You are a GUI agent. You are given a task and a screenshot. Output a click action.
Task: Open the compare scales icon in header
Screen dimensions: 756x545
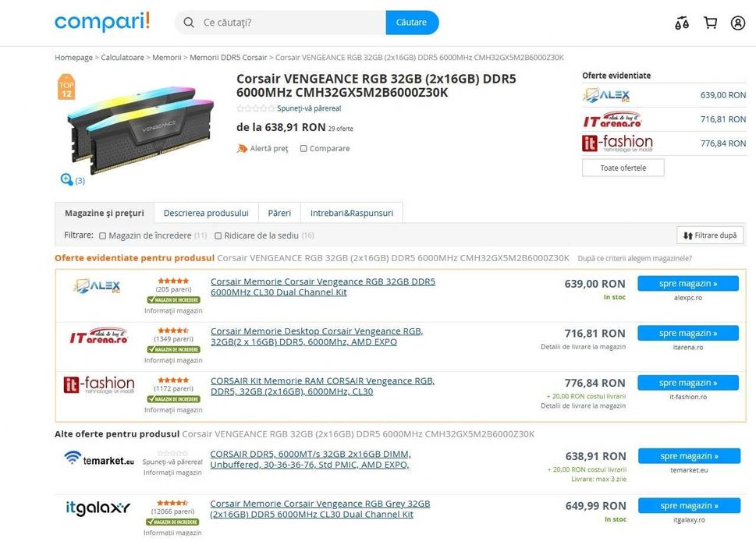pos(682,23)
